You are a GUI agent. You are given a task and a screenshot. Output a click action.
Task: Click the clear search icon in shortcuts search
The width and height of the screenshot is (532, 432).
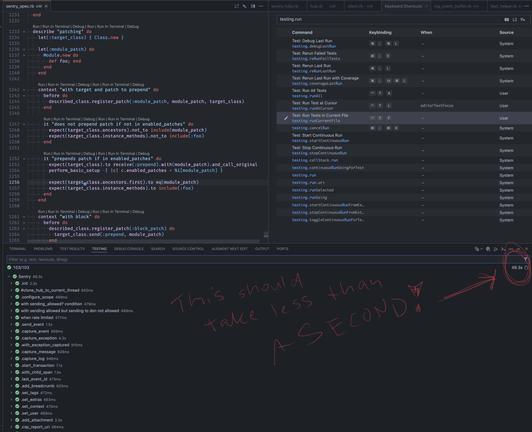523,20
